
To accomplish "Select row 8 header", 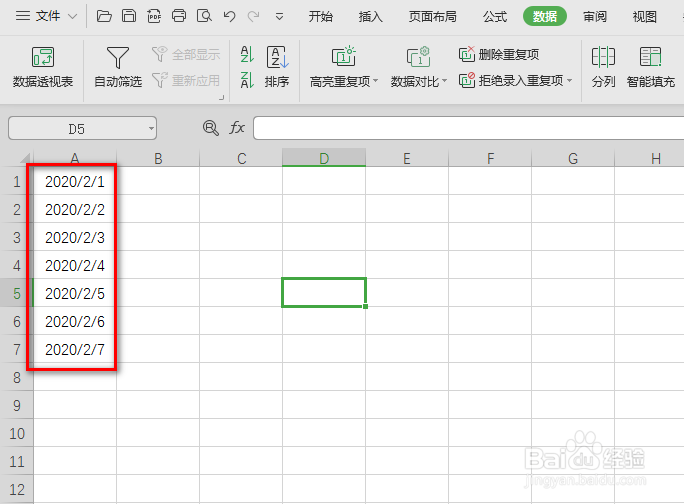I will [17, 377].
